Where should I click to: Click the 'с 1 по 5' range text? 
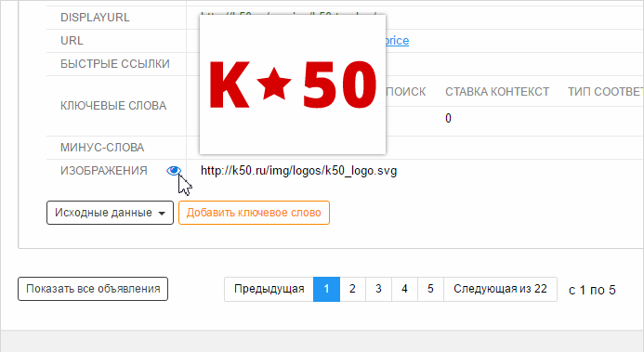592,290
